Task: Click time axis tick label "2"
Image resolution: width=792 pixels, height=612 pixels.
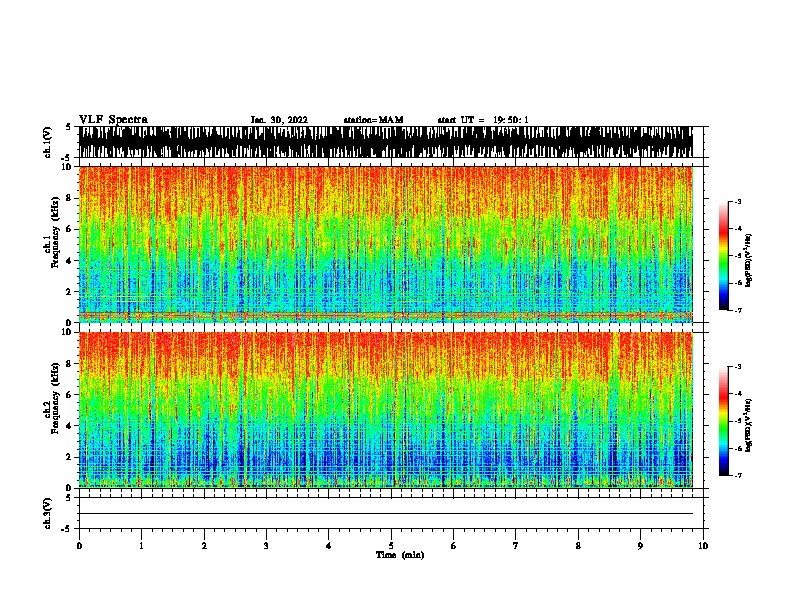Action: coord(204,546)
